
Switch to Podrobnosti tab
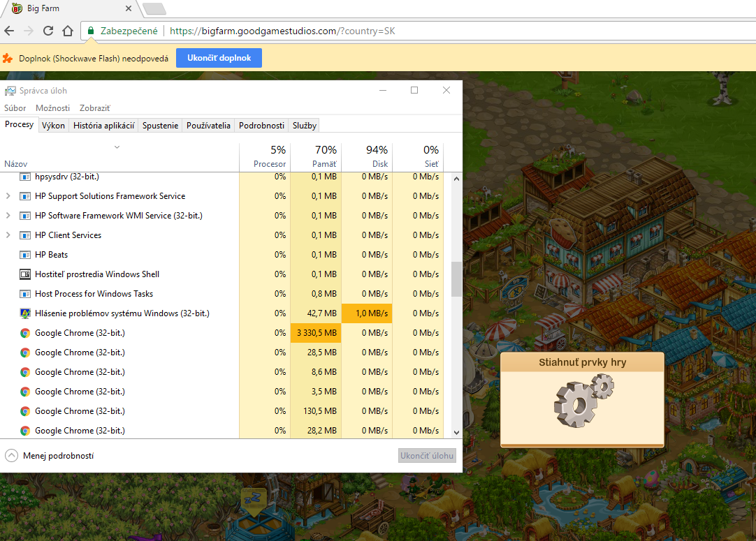tap(261, 125)
